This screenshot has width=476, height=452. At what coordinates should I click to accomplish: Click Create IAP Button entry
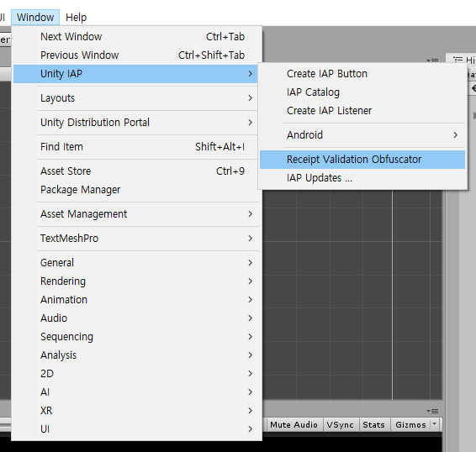pyautogui.click(x=362, y=74)
